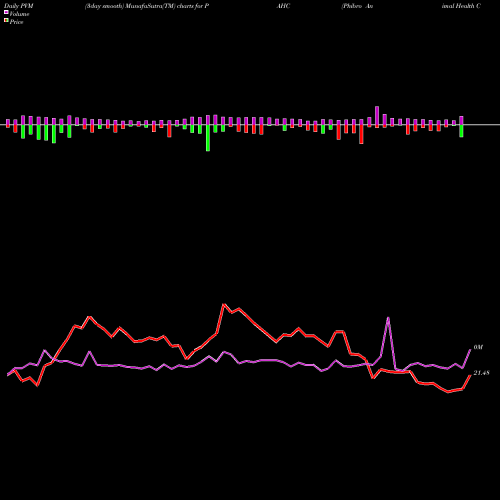
Task: Click the Price legend color swatch
Action: point(6,21)
